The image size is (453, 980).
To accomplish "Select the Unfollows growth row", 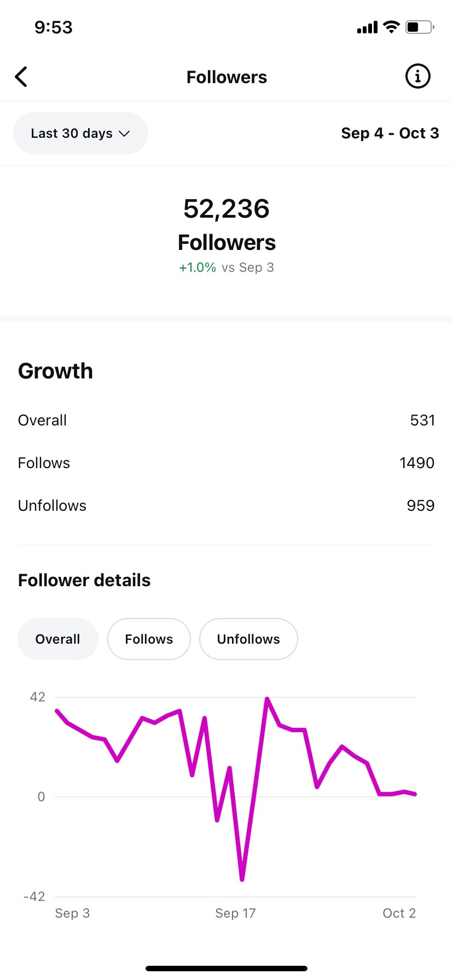I will 226,505.
